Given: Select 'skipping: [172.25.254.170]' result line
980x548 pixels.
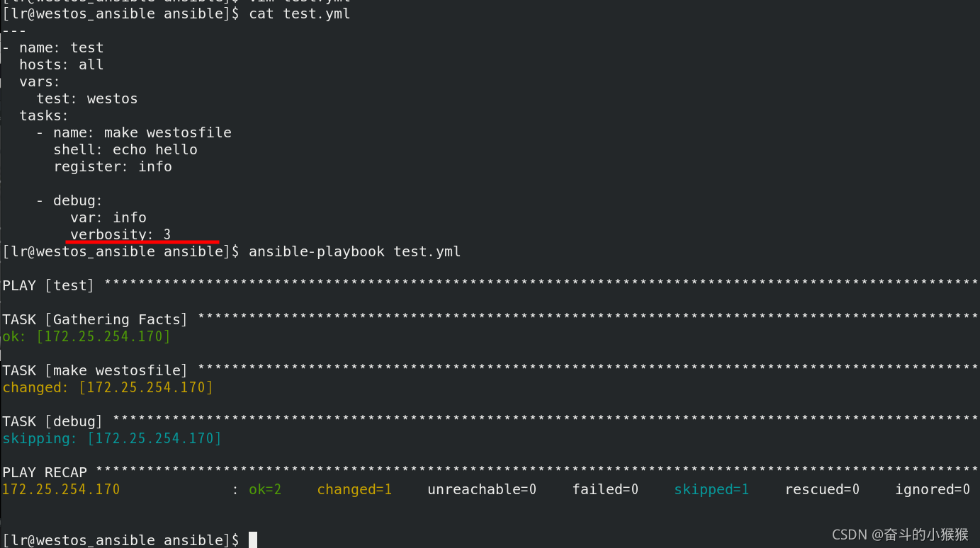Looking at the screenshot, I should [112, 438].
